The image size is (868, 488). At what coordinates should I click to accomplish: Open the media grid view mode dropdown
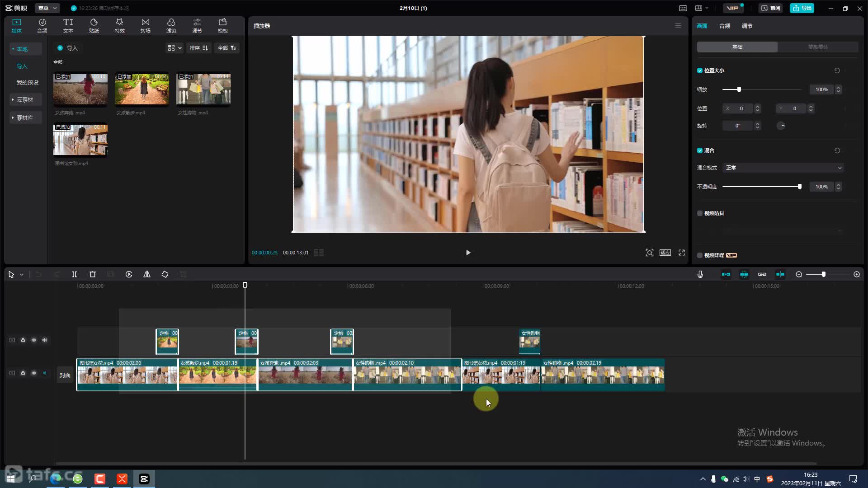pyautogui.click(x=175, y=48)
